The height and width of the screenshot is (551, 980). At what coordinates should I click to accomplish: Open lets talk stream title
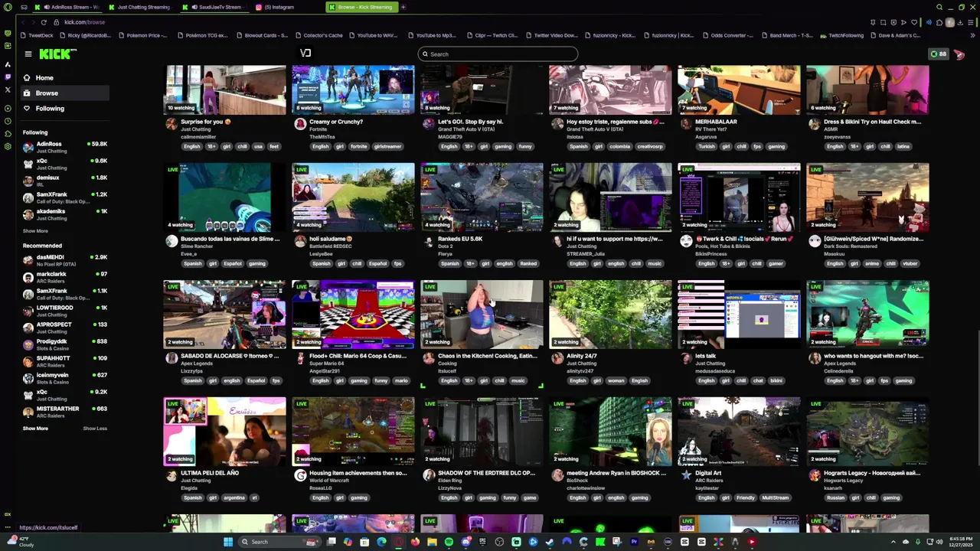(705, 356)
